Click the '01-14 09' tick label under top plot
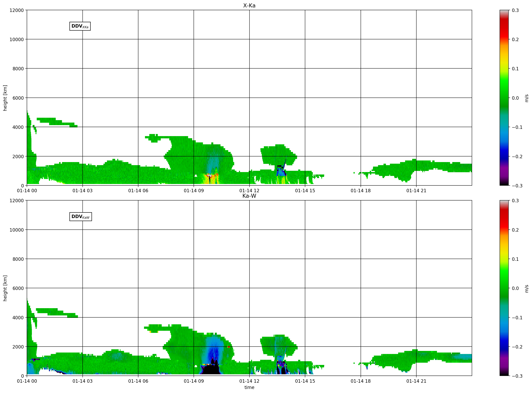532x393 pixels. (194, 191)
